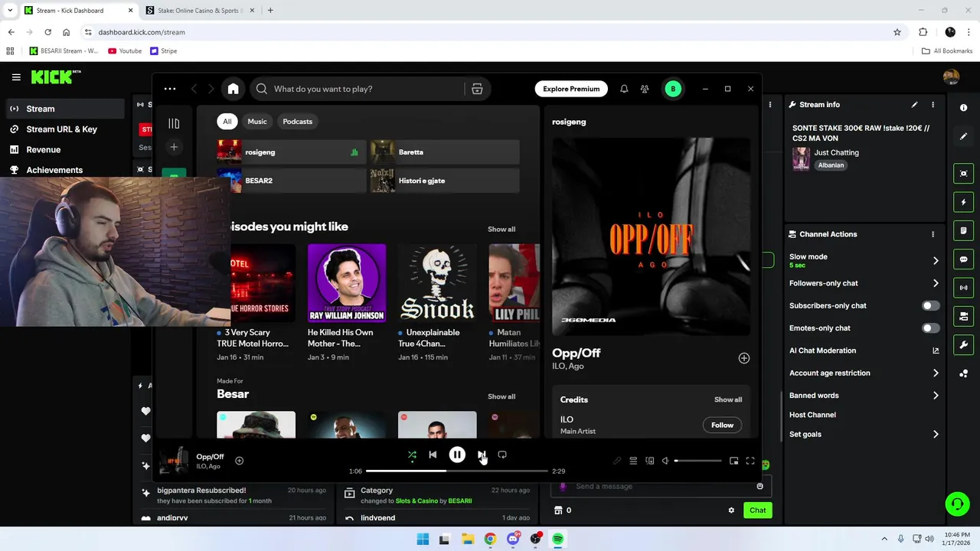Click Host Channel action
Screen dimensions: 980x551
point(812,415)
